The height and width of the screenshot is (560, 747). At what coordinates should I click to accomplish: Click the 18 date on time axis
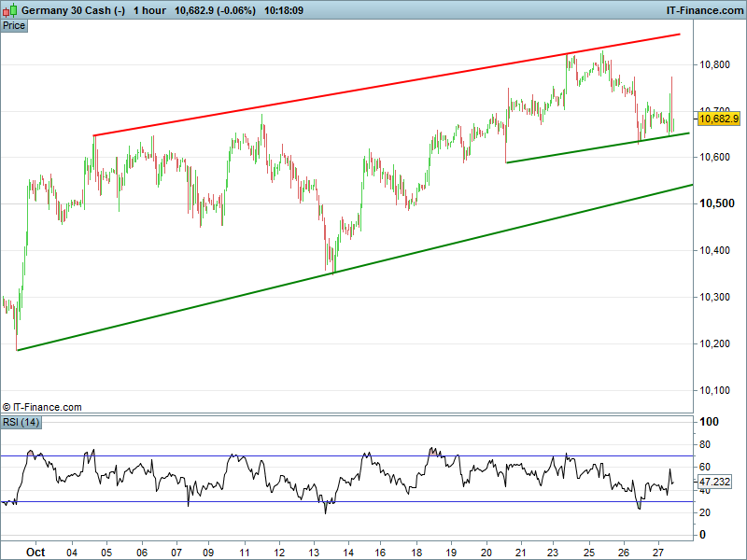pos(416,553)
